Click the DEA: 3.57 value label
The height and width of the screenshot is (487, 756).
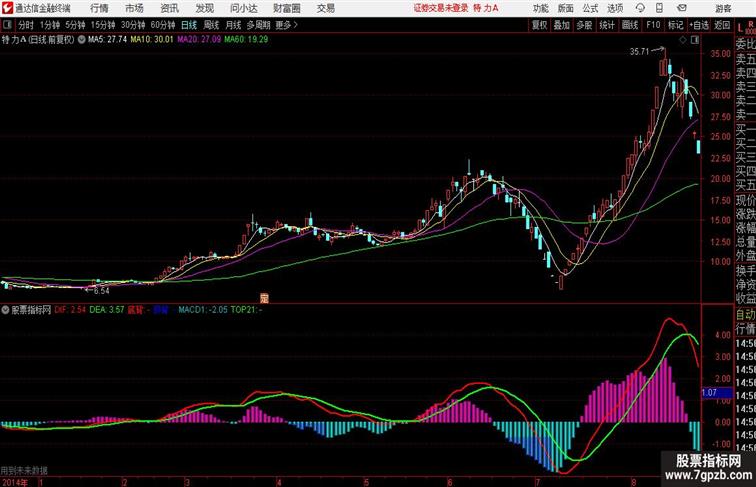(107, 310)
